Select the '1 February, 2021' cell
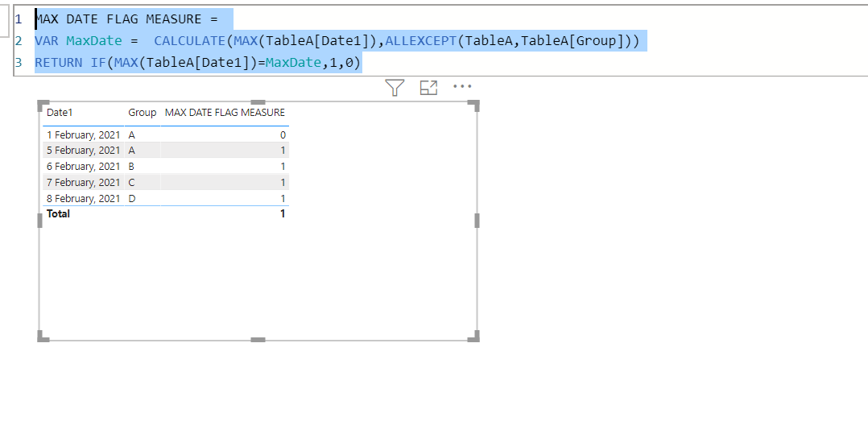This screenshot has width=868, height=430. click(x=83, y=134)
